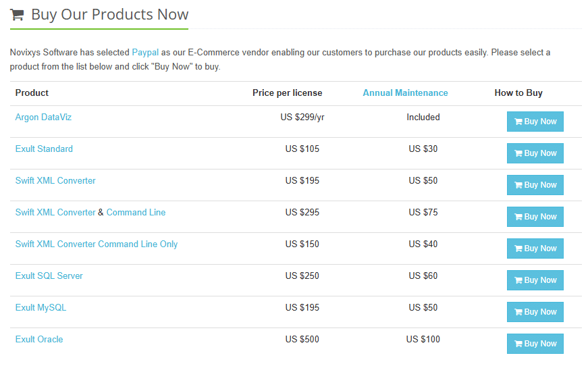This screenshot has height=366, width=588.
Task: Open the Exult Standard product link
Action: (x=44, y=149)
